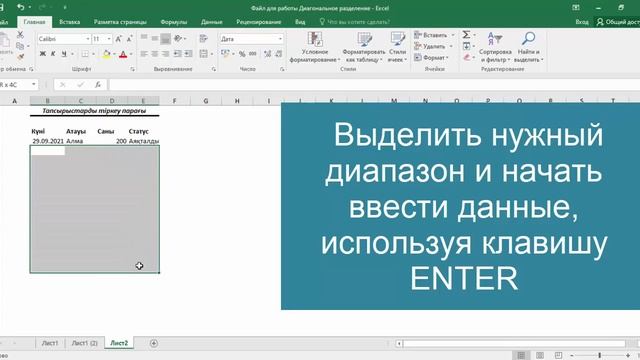Click the Insert Function fx icon
The image size is (640, 360).
(x=98, y=84)
